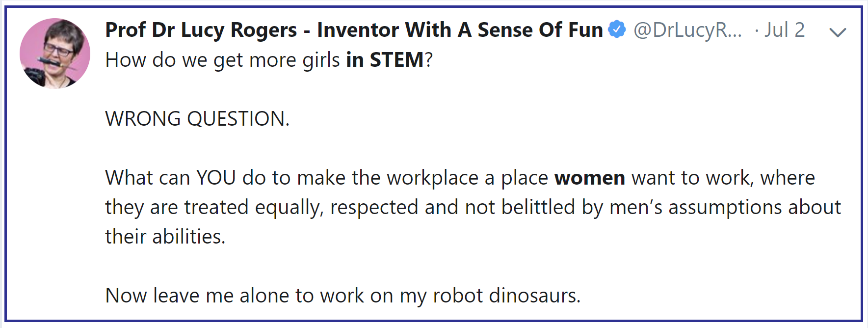Click "Inventor With A Sense Of Fun" text
The width and height of the screenshot is (868, 328).
pyautogui.click(x=460, y=30)
